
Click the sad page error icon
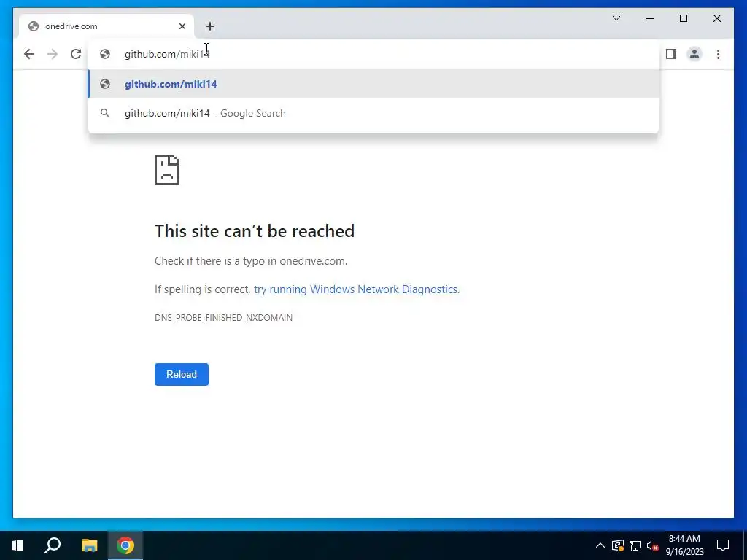(167, 170)
